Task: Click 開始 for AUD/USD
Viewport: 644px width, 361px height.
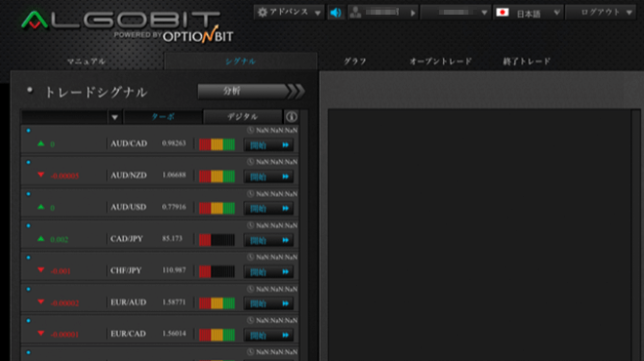Action: tap(268, 208)
